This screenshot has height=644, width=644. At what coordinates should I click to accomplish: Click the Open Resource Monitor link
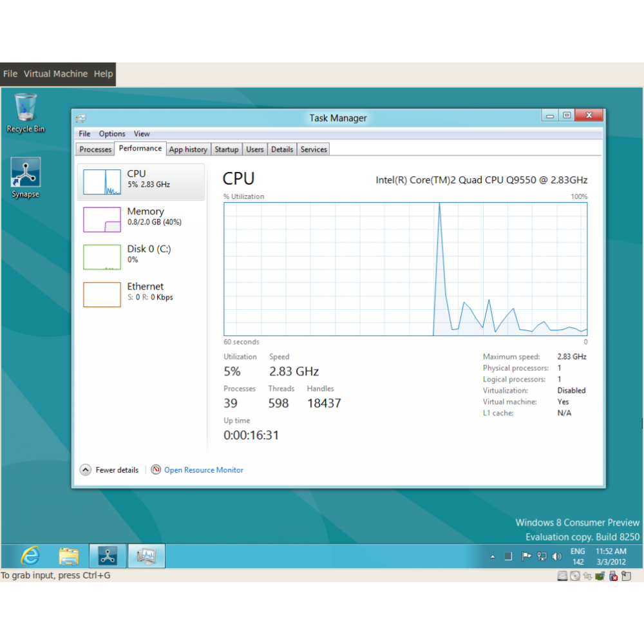204,470
